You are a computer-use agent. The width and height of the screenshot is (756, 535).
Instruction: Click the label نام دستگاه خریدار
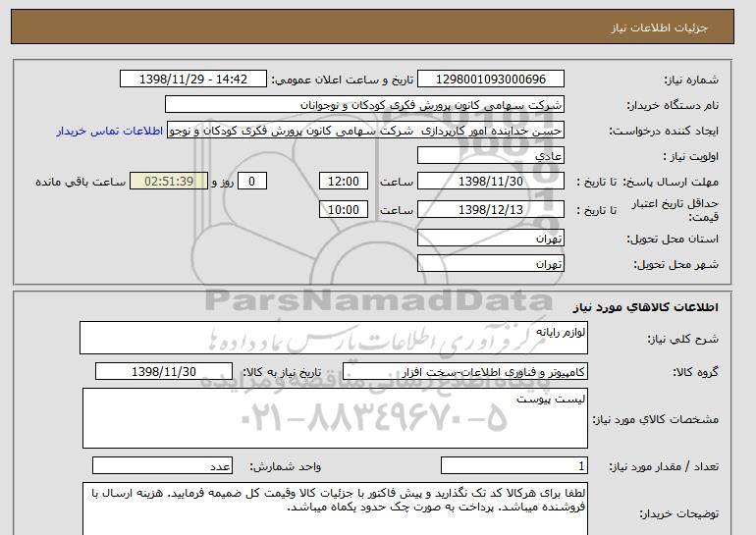(673, 106)
